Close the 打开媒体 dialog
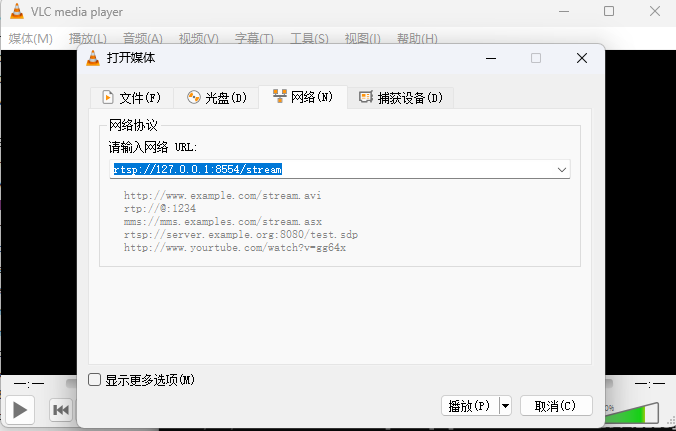The width and height of the screenshot is (676, 431). (582, 58)
